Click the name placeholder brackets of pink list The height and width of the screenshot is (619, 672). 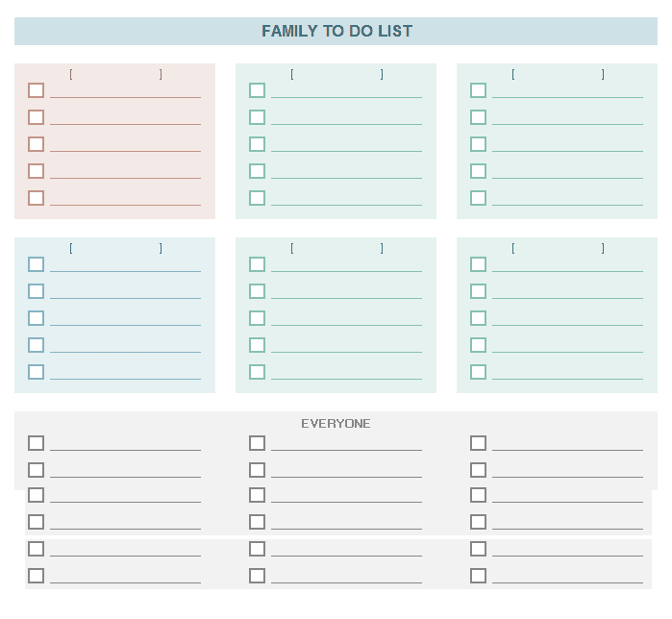pyautogui.click(x=115, y=74)
